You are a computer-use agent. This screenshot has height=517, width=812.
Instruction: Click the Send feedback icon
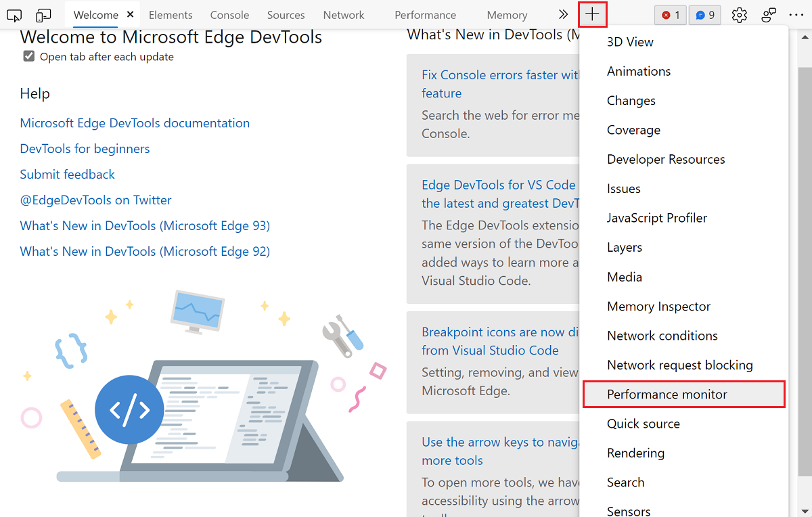coord(769,15)
